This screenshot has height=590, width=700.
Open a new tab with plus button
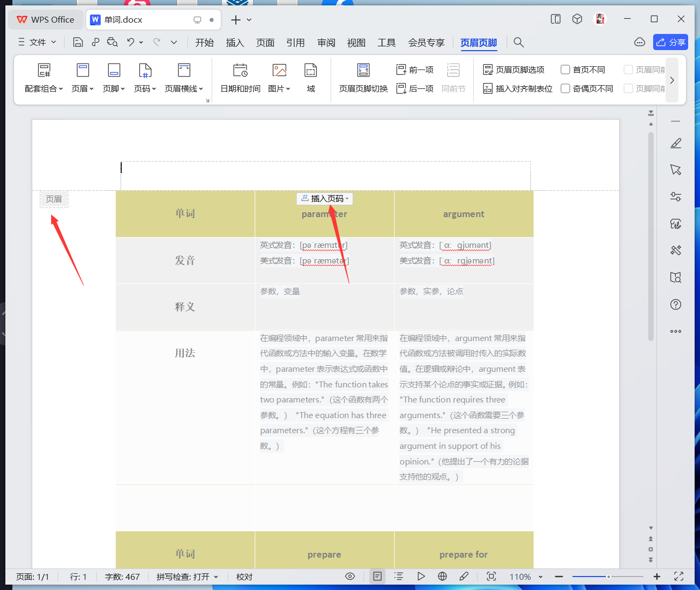tap(235, 20)
